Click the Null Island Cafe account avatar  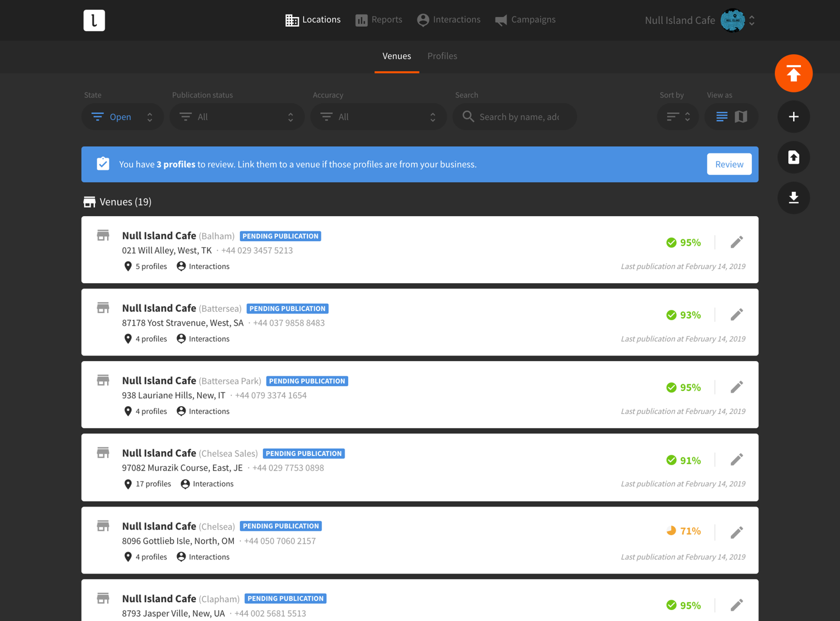click(732, 20)
